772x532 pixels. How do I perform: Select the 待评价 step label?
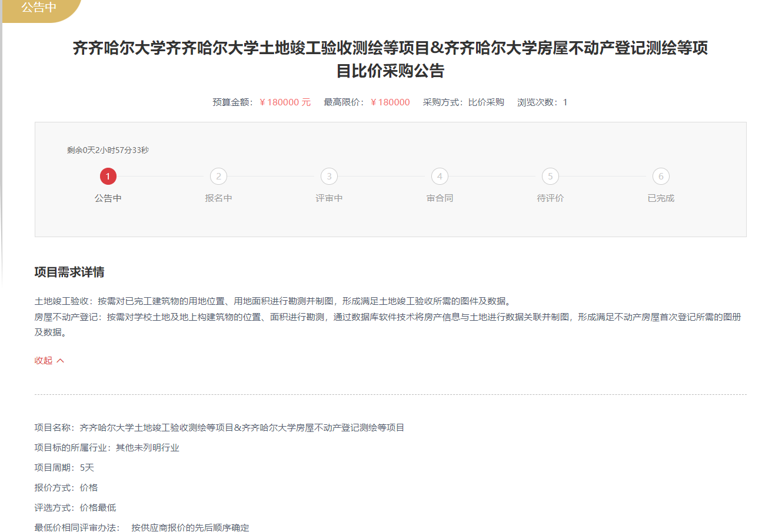point(550,198)
